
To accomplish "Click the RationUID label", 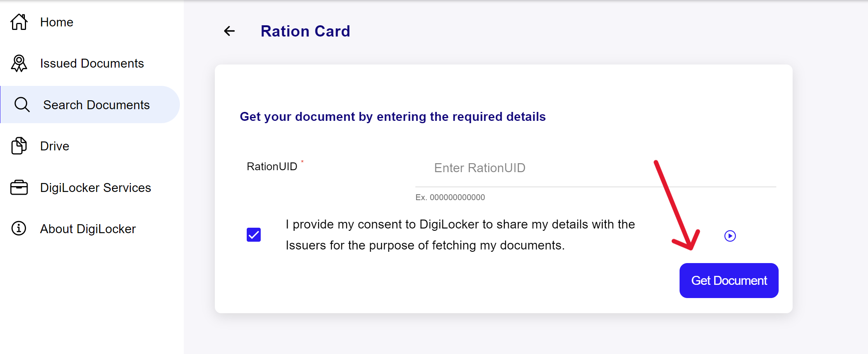I will point(273,166).
